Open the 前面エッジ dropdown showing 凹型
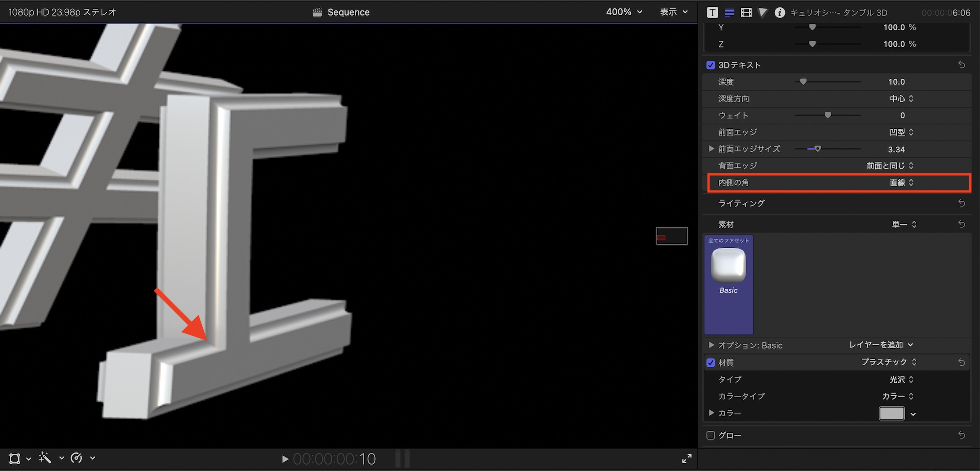The image size is (980, 471). point(901,132)
